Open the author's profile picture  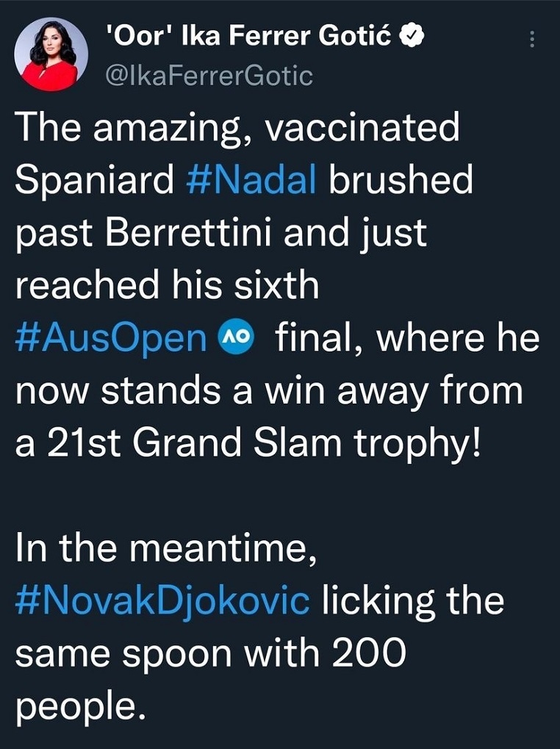tap(51, 52)
